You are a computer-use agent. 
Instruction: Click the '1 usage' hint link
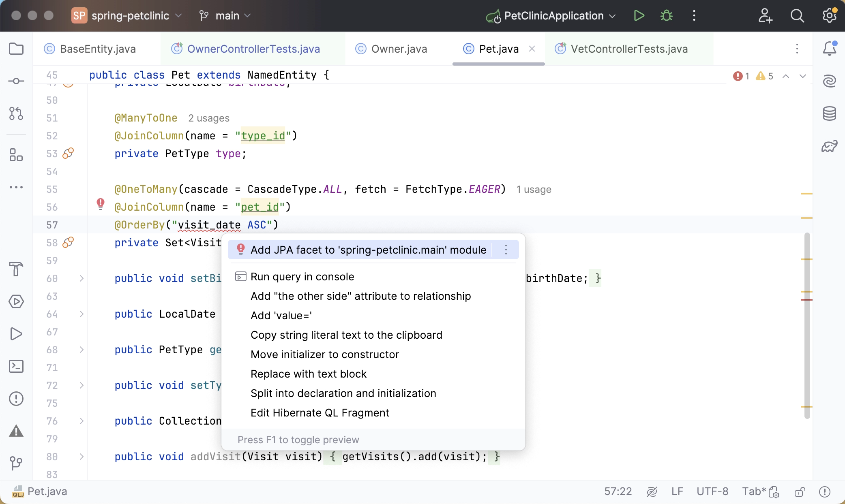[x=534, y=189]
